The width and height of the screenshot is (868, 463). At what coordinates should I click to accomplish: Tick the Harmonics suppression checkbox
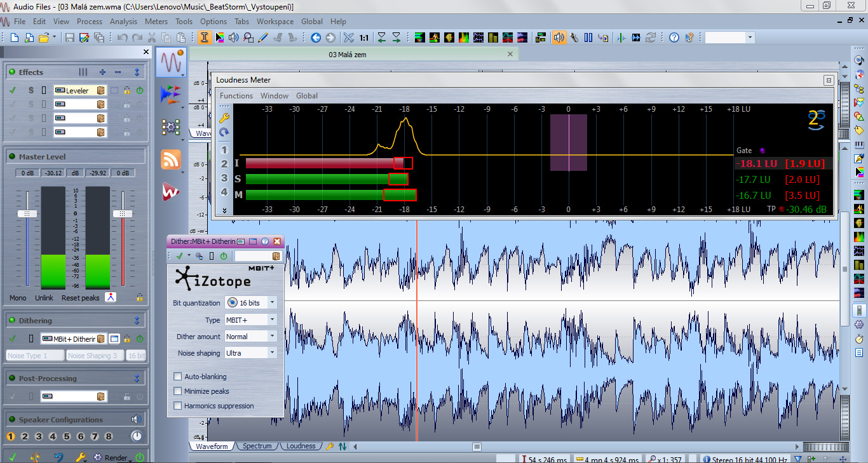click(x=178, y=406)
